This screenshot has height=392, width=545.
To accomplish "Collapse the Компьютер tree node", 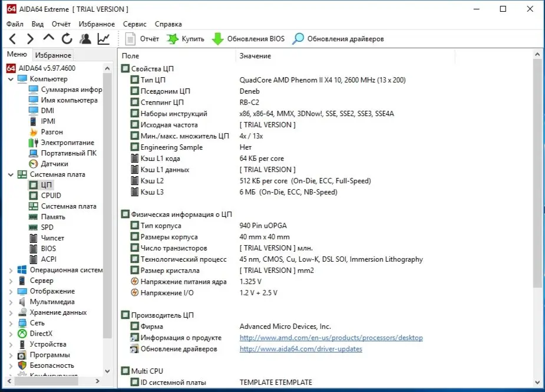I will (11, 79).
